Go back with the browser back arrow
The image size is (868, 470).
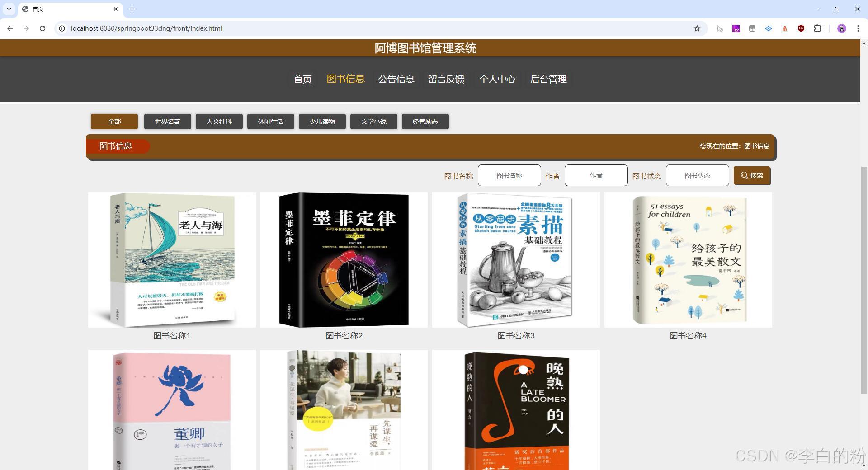(10, 28)
